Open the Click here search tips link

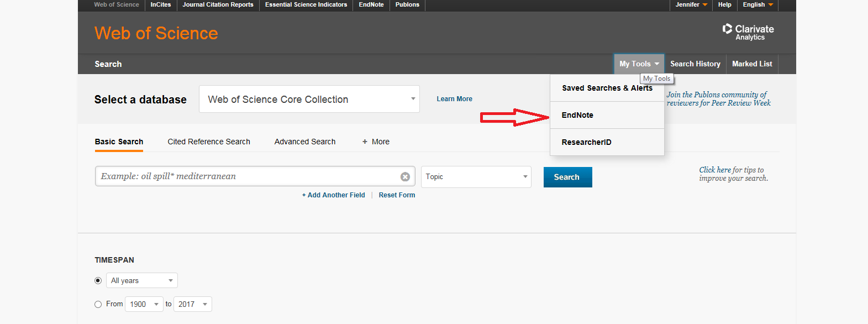[715, 170]
